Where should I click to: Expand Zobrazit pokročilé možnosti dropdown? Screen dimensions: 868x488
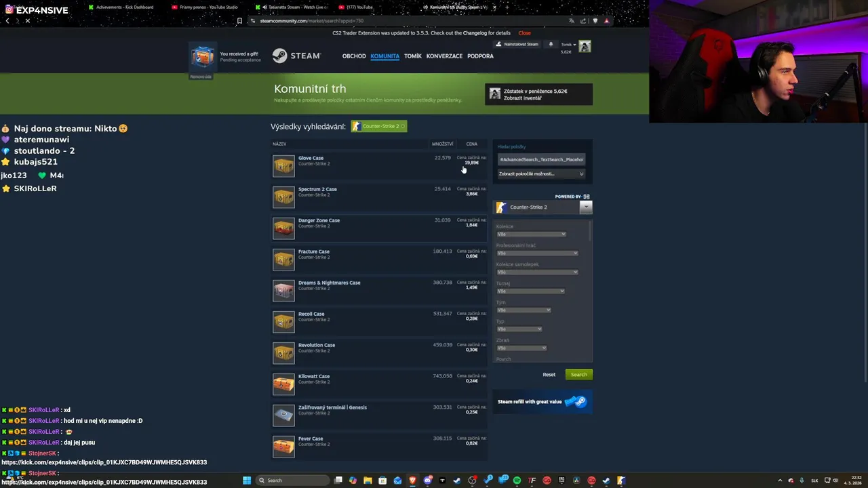[541, 174]
